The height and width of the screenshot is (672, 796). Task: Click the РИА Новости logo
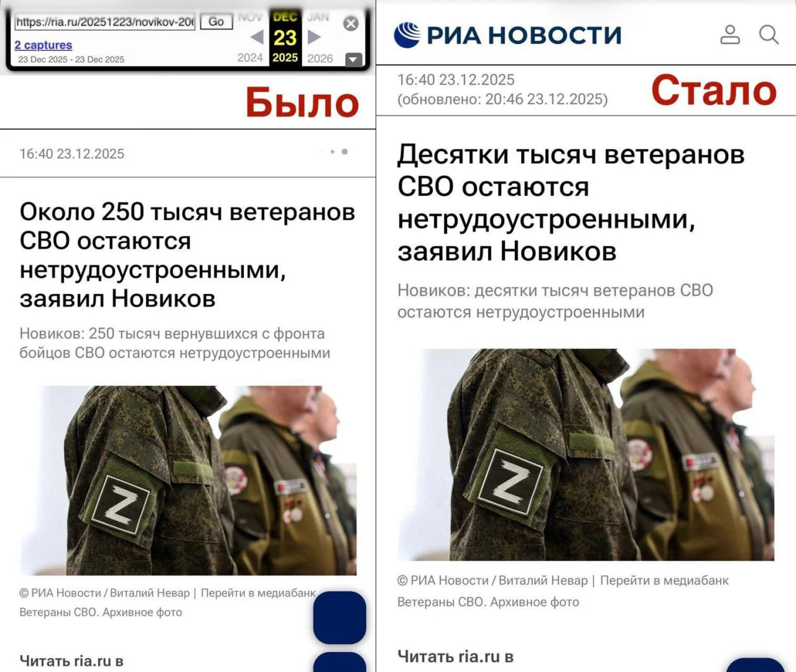coord(507,35)
